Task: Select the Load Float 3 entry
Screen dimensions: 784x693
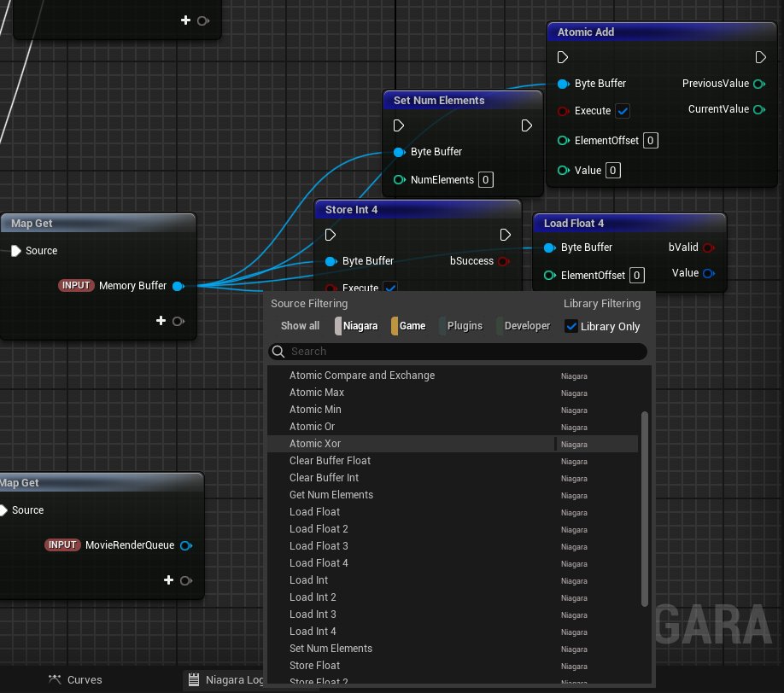Action: click(x=453, y=546)
